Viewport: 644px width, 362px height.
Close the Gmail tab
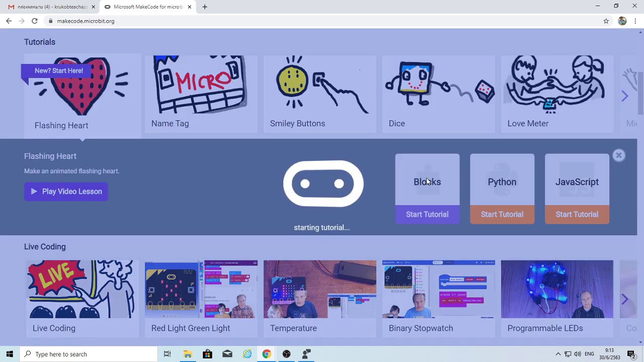pyautogui.click(x=93, y=7)
